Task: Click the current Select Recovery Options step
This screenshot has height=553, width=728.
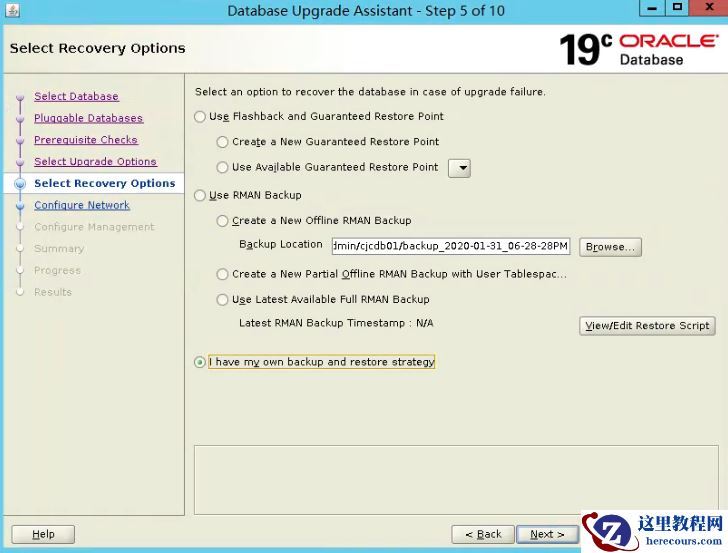Action: (x=104, y=183)
